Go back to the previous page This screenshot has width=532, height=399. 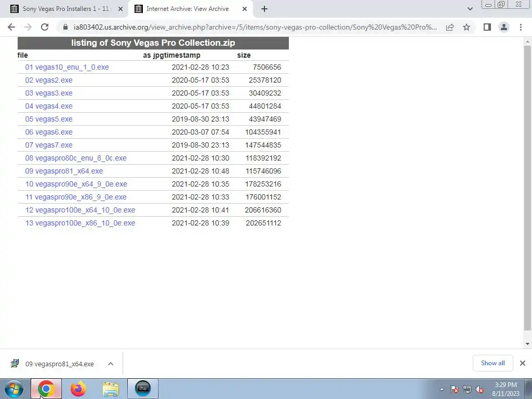pyautogui.click(x=11, y=27)
